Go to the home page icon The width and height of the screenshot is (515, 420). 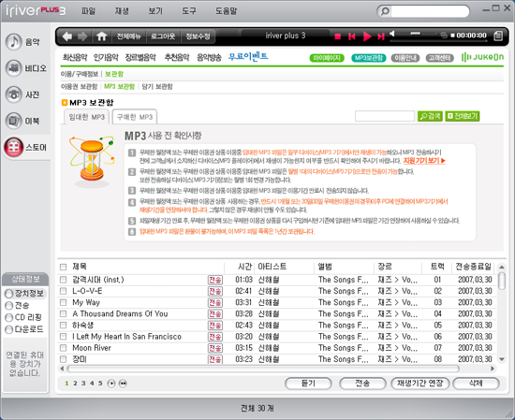pos(101,36)
